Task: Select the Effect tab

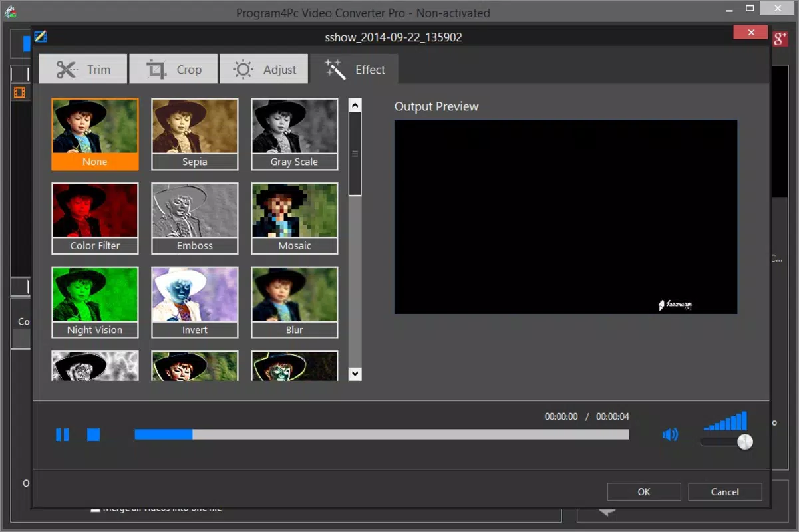Action: (355, 69)
